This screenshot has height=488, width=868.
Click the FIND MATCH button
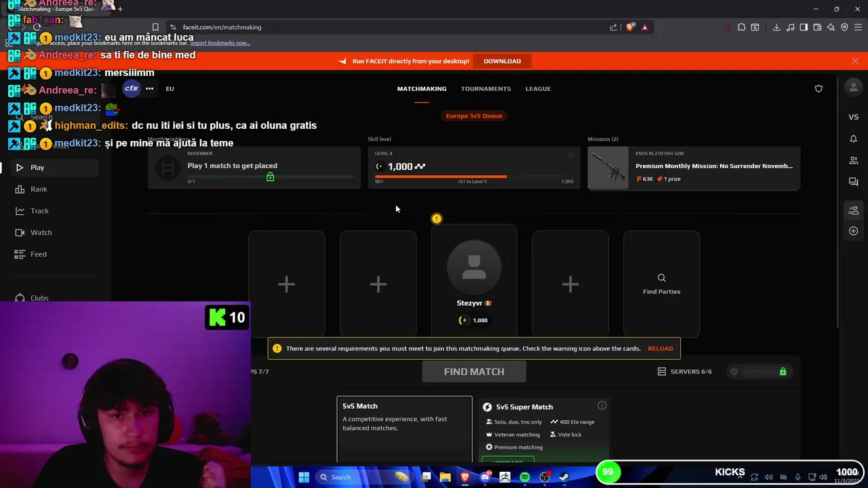(474, 371)
